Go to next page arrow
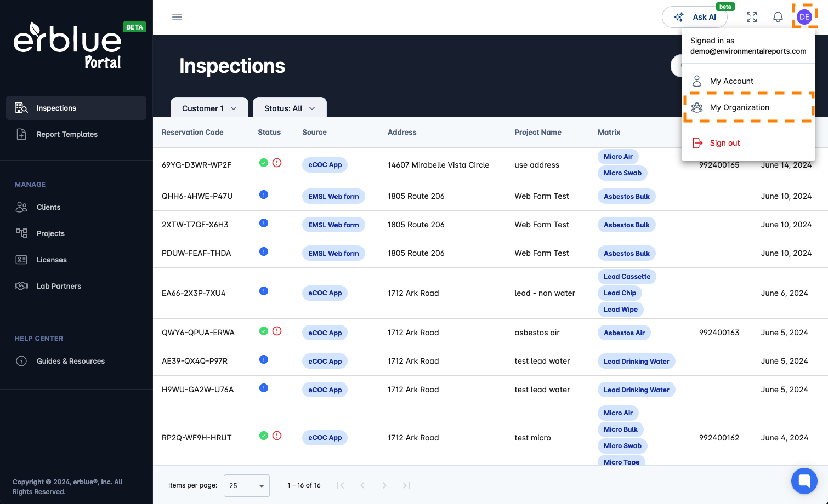The image size is (828, 504). click(384, 485)
